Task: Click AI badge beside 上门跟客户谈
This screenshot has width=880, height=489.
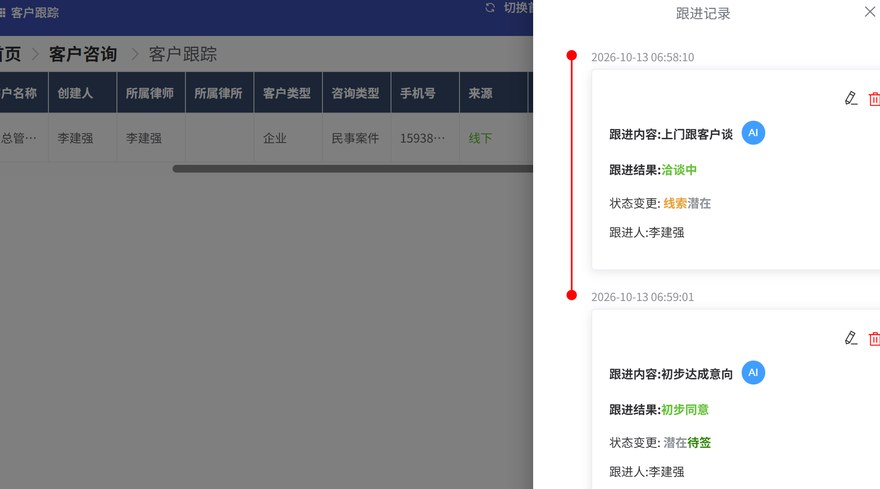Action: (753, 133)
